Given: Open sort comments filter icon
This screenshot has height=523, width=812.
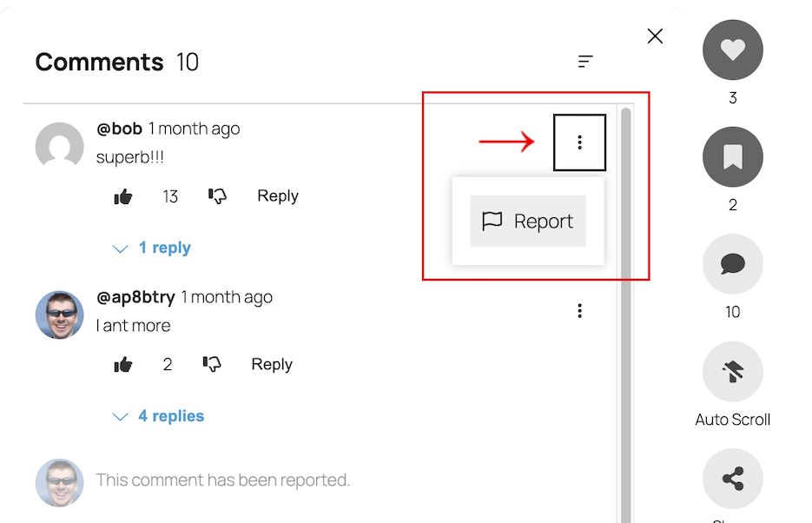Looking at the screenshot, I should click(x=586, y=62).
